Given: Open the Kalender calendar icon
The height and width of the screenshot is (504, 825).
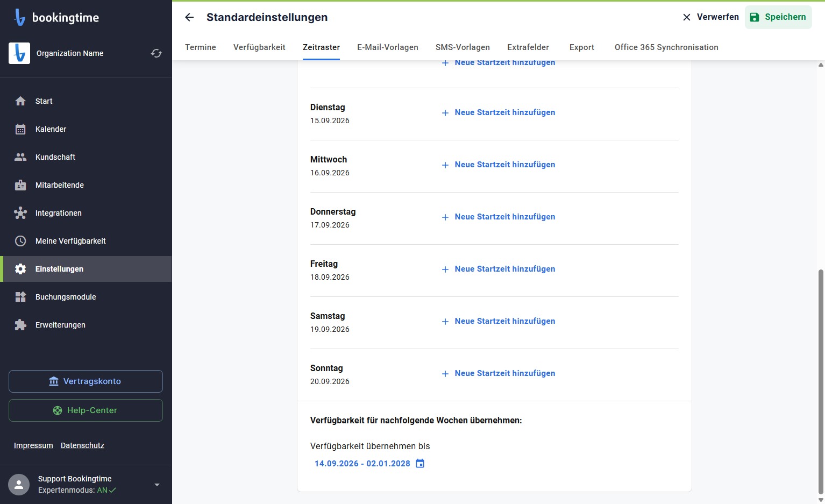Looking at the screenshot, I should [20, 129].
